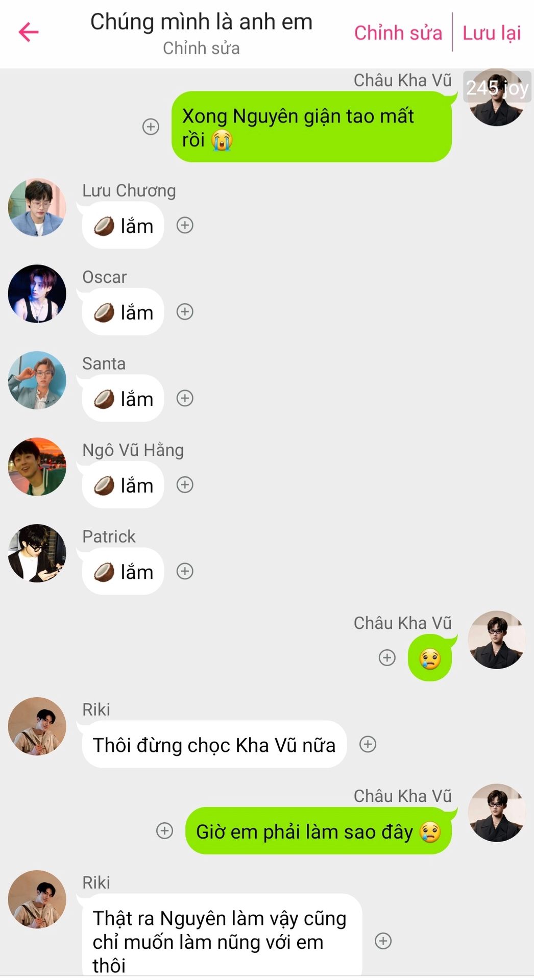The image size is (534, 980).
Task: Tap plus icon beside Patrick's message
Action: pyautogui.click(x=185, y=571)
